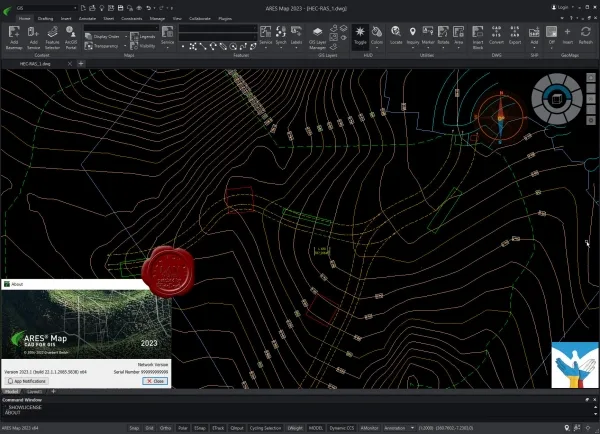This screenshot has height=434, width=600.
Task: Toggle Ortho mode in the status bar
Action: coord(165,428)
